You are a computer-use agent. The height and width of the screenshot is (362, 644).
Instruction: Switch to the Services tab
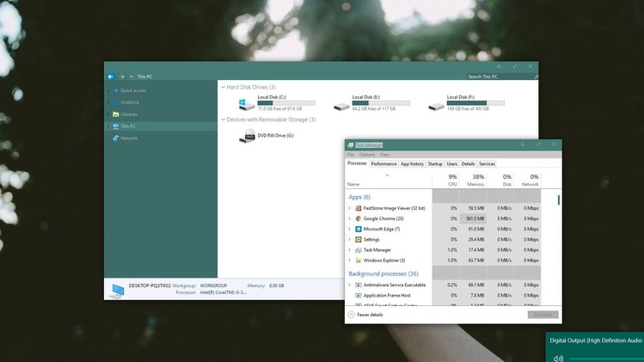[487, 164]
